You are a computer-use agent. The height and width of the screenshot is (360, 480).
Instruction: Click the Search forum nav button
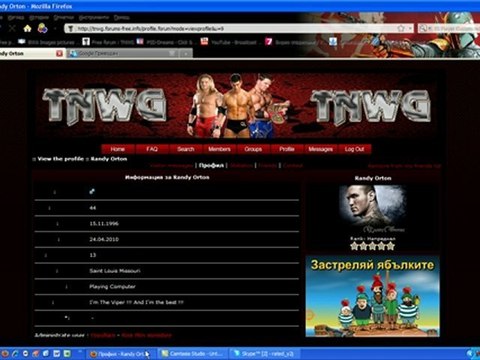click(186, 149)
